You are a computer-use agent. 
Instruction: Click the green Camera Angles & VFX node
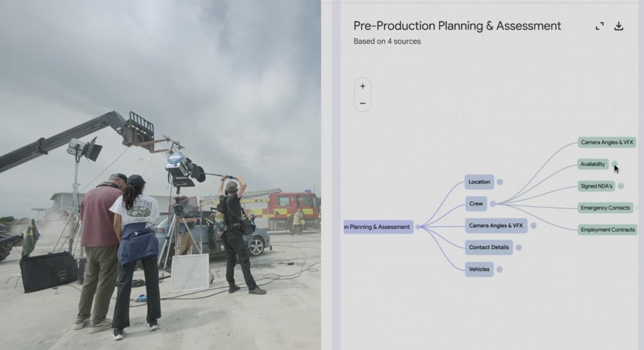[607, 143]
